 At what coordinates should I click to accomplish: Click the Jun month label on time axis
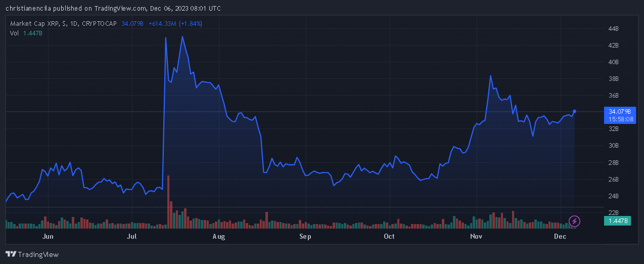(x=48, y=236)
